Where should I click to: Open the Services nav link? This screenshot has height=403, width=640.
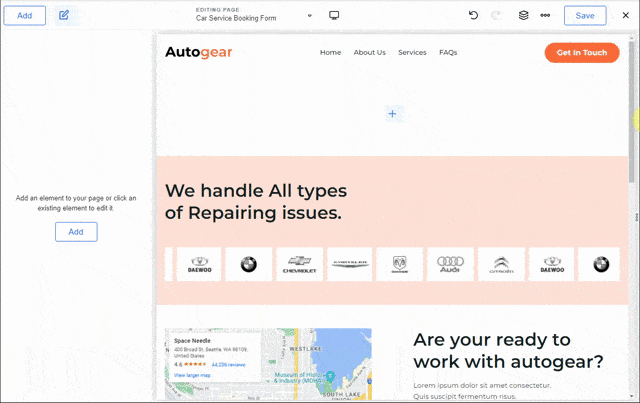tap(412, 52)
